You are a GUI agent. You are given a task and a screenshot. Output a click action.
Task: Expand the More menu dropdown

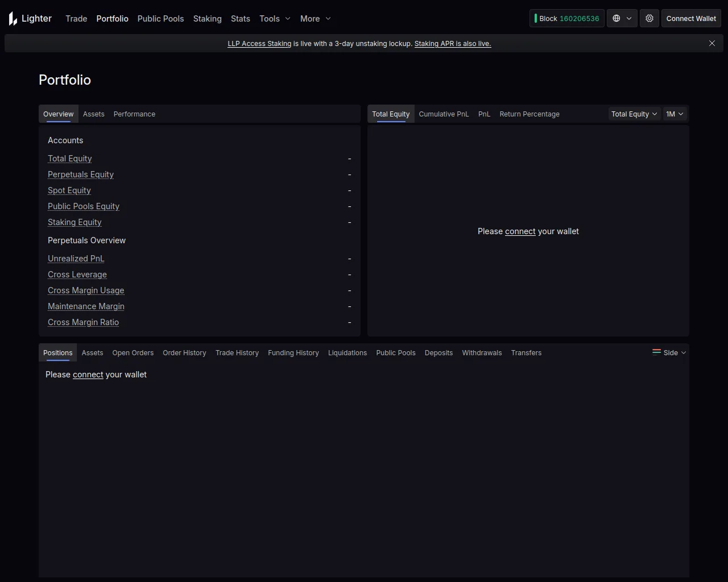pyautogui.click(x=315, y=19)
